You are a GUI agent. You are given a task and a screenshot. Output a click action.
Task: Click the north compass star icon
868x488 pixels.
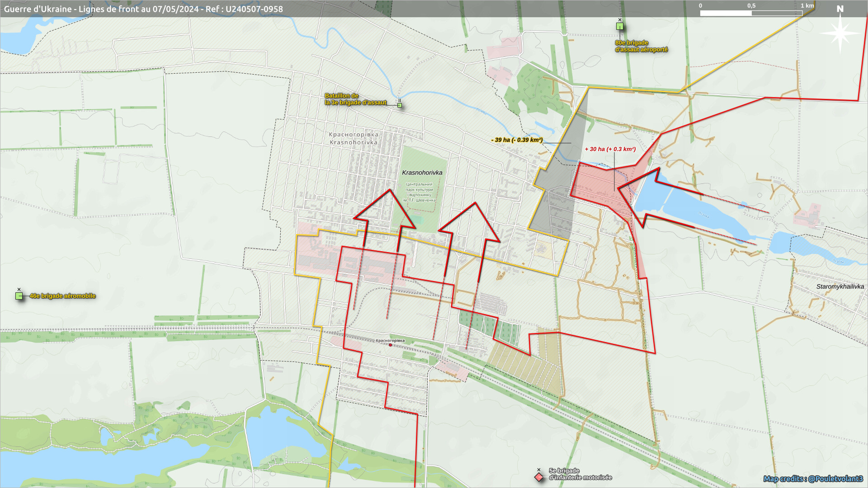pyautogui.click(x=840, y=33)
